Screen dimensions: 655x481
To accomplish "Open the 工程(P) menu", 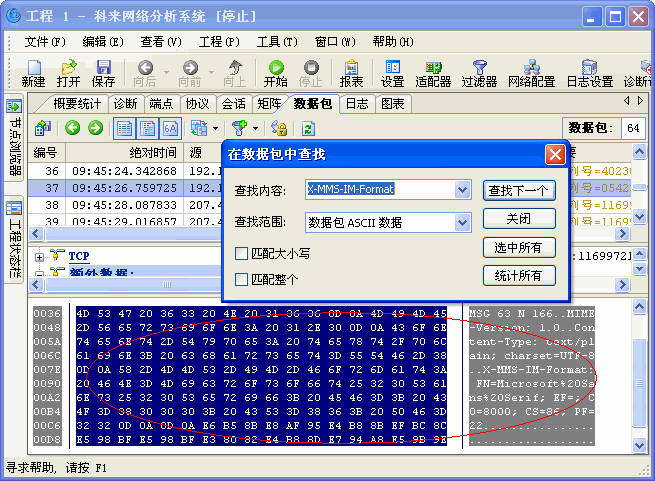I will pyautogui.click(x=219, y=42).
